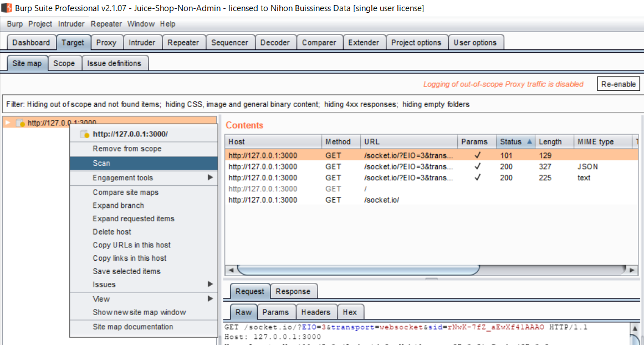
Task: Sort by the Params column header
Action: (477, 141)
